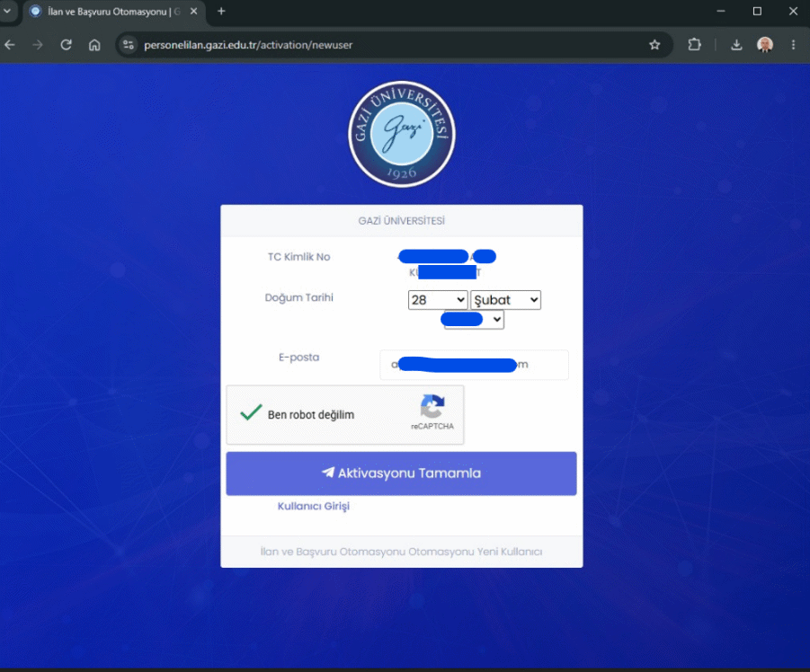This screenshot has height=672, width=810.
Task: View site information icon in address bar
Action: click(129, 45)
